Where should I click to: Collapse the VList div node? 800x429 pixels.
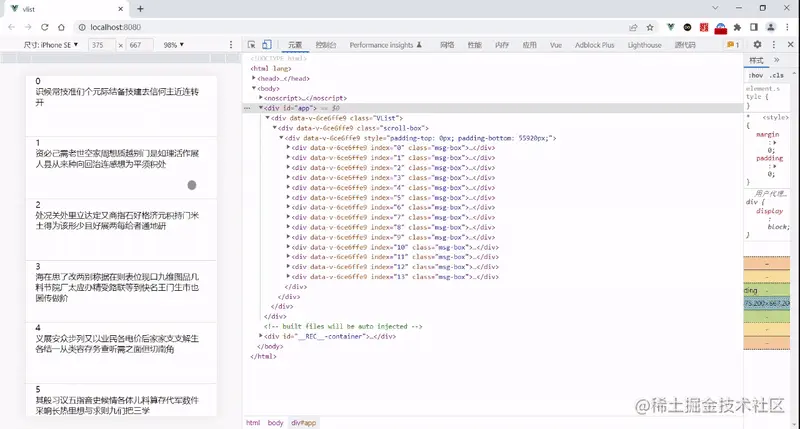[x=267, y=118]
